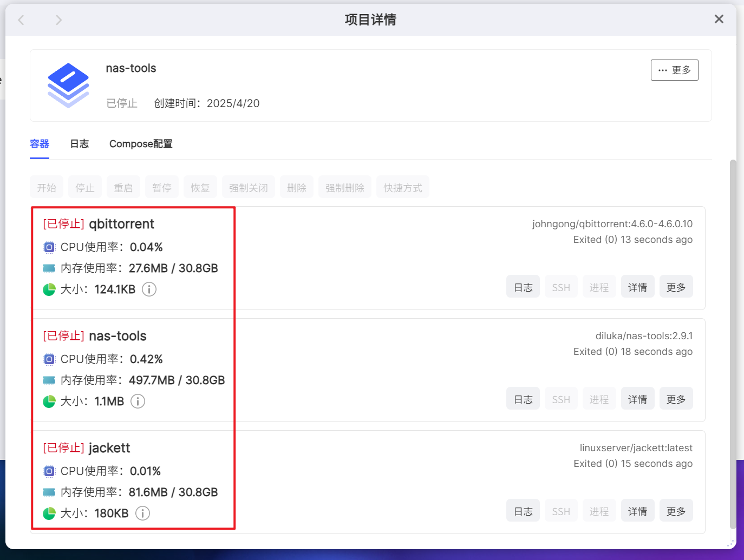Click the window resize grip corner

(731, 544)
